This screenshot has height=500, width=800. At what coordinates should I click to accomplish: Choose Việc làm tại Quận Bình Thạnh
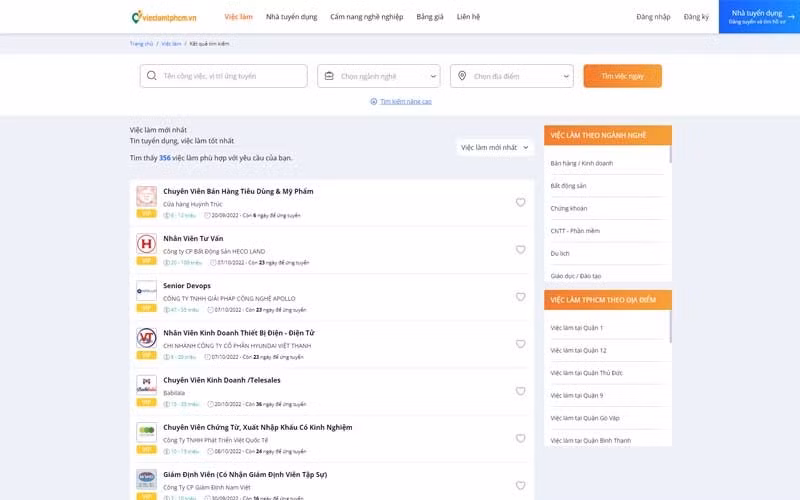click(x=591, y=440)
